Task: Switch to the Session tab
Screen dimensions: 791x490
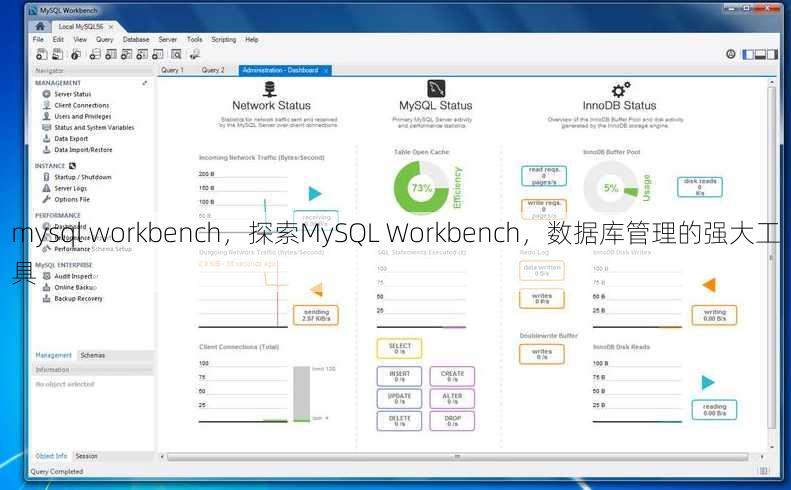Action: pos(86,456)
